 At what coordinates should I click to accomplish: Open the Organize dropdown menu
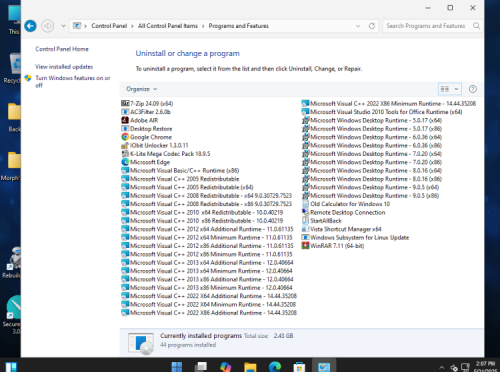click(x=141, y=89)
